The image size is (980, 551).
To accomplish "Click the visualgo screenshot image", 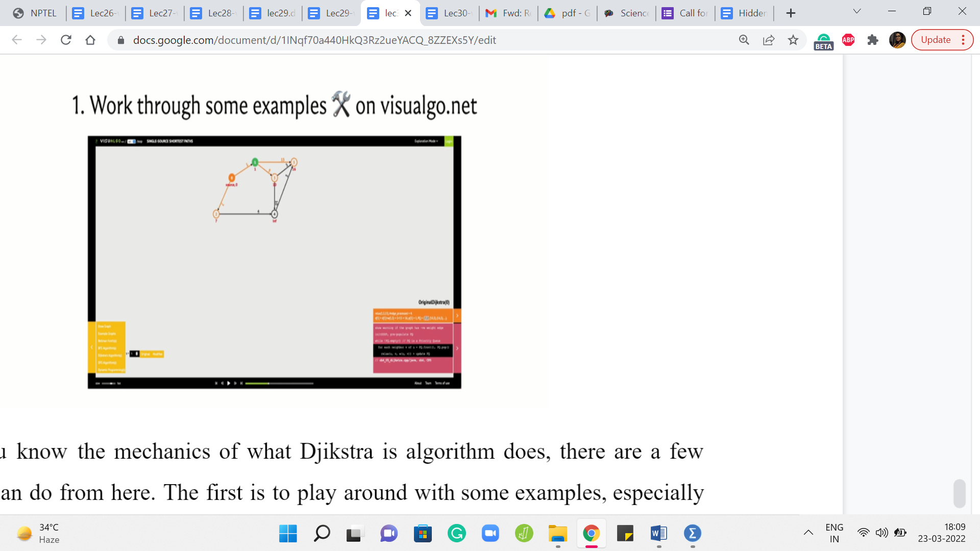I will pos(274,262).
